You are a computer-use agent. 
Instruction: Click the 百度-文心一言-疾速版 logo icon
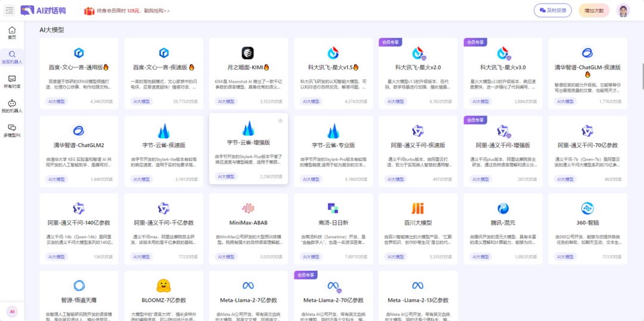pyautogui.click(x=164, y=53)
